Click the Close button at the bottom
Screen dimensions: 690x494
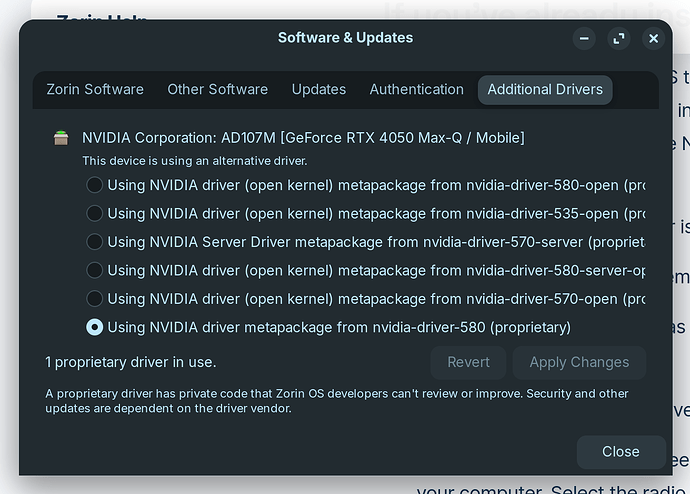pos(620,452)
